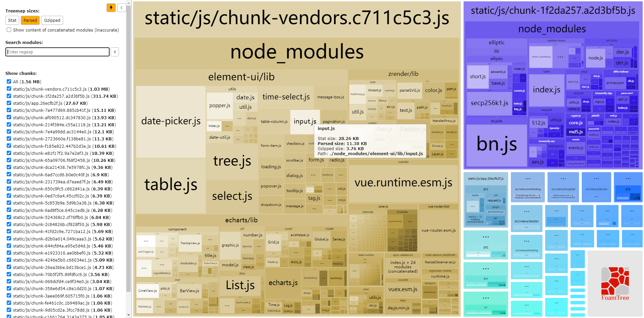Toggle chunk-7e4a99dd.ac3144e0.js checkbox
The width and height of the screenshot is (644, 318).
9,132
